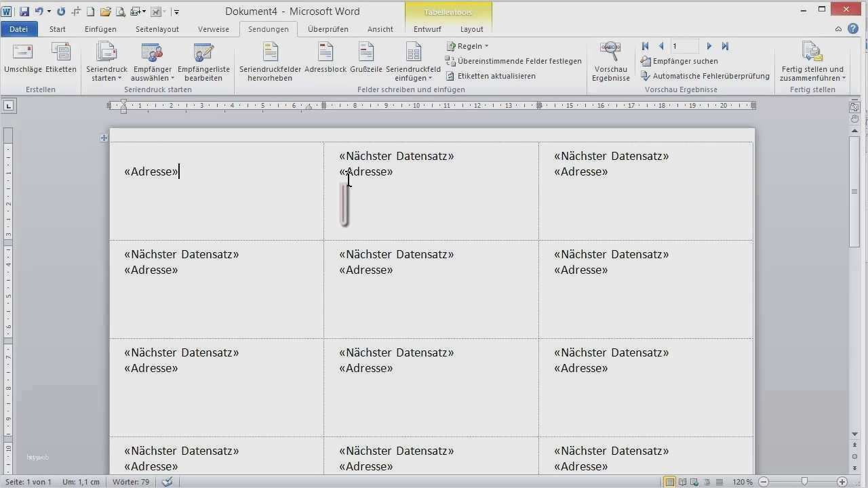Click the proofing check status icon
This screenshot has width=868, height=488.
167,482
